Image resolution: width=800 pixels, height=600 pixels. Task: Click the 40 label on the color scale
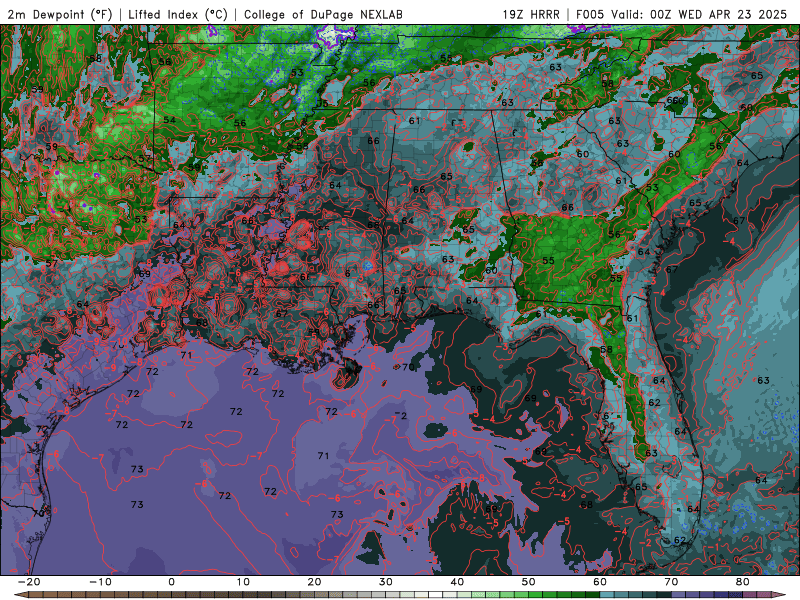pos(457,582)
